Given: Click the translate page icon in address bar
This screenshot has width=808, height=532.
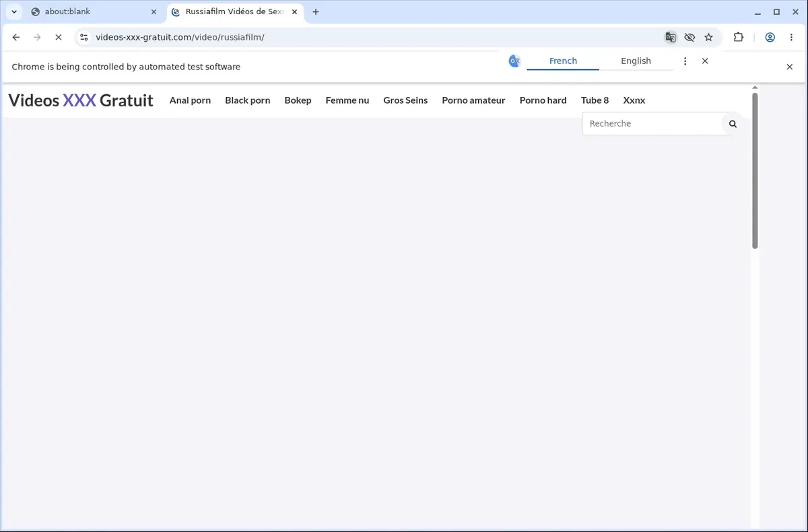Looking at the screenshot, I should pyautogui.click(x=670, y=38).
